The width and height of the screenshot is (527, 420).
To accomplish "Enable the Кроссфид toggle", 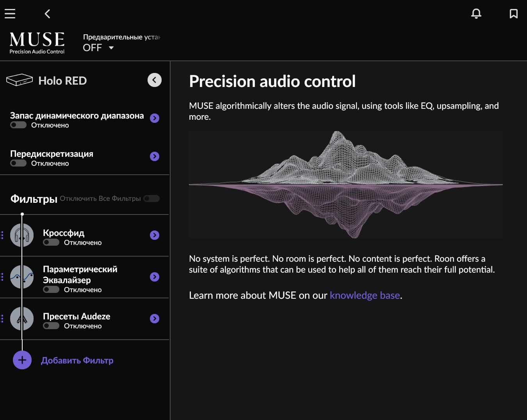I will [x=51, y=243].
